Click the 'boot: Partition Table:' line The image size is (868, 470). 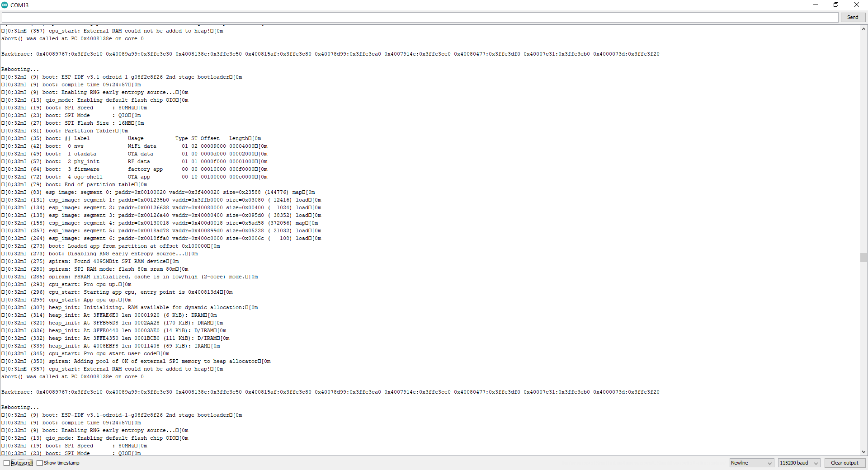point(65,131)
